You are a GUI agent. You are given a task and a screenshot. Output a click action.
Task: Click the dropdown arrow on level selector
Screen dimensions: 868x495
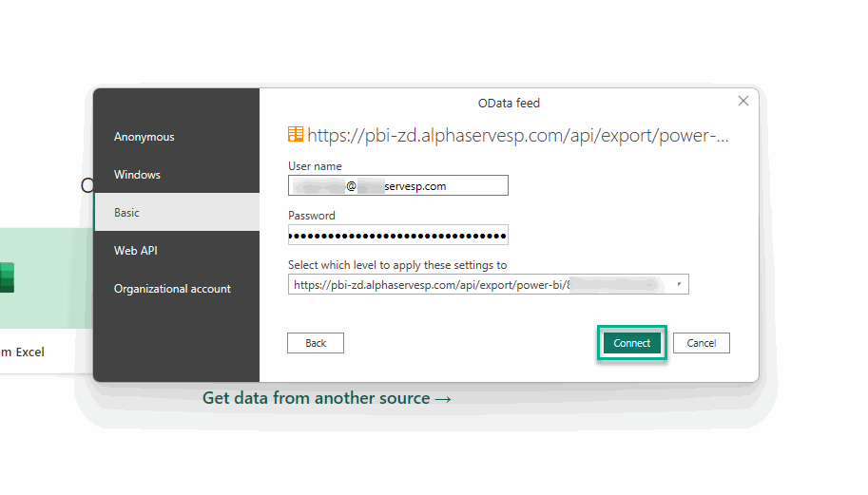click(678, 284)
